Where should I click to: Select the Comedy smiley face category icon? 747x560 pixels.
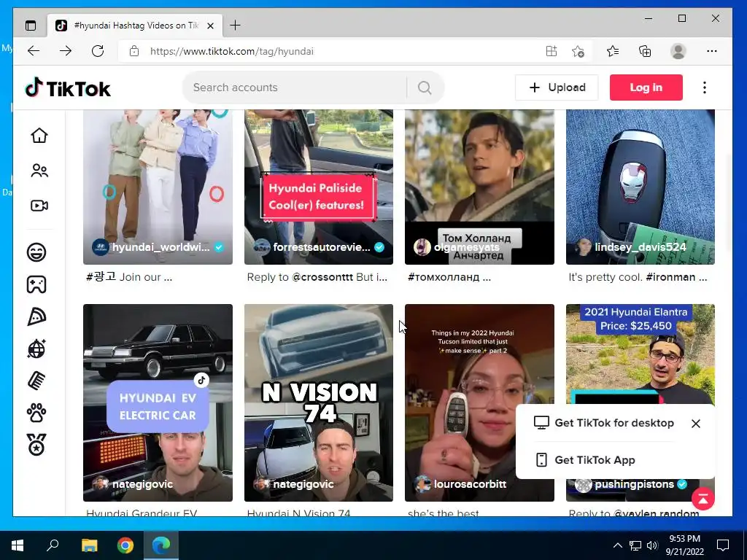36,252
